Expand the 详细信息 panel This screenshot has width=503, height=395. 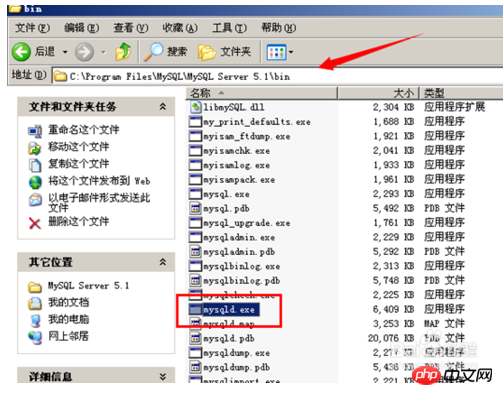[x=163, y=377]
